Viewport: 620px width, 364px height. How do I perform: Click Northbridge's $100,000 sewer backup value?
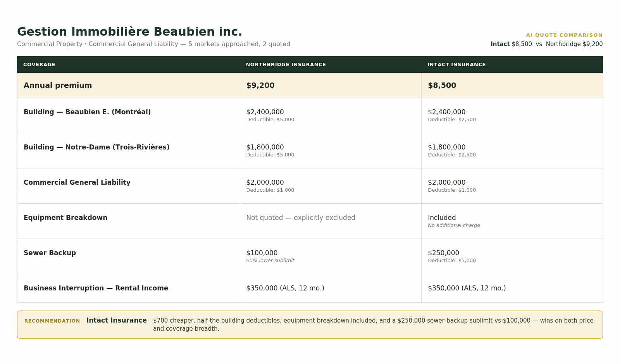262,253
